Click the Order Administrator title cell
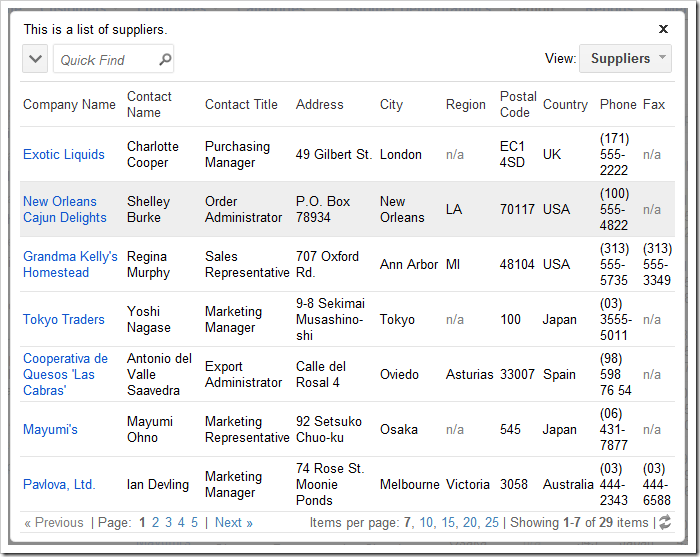 pyautogui.click(x=243, y=209)
